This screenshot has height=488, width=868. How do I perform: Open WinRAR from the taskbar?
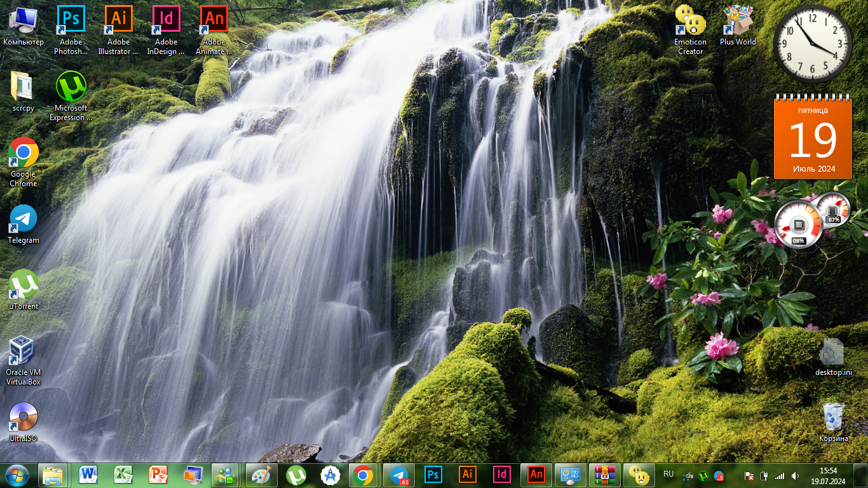coord(604,475)
